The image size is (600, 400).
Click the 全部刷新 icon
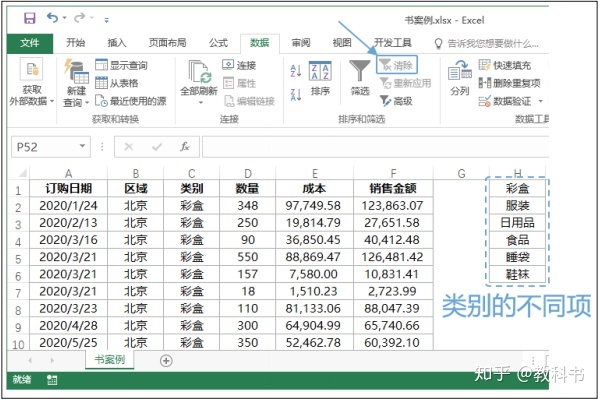(x=199, y=72)
